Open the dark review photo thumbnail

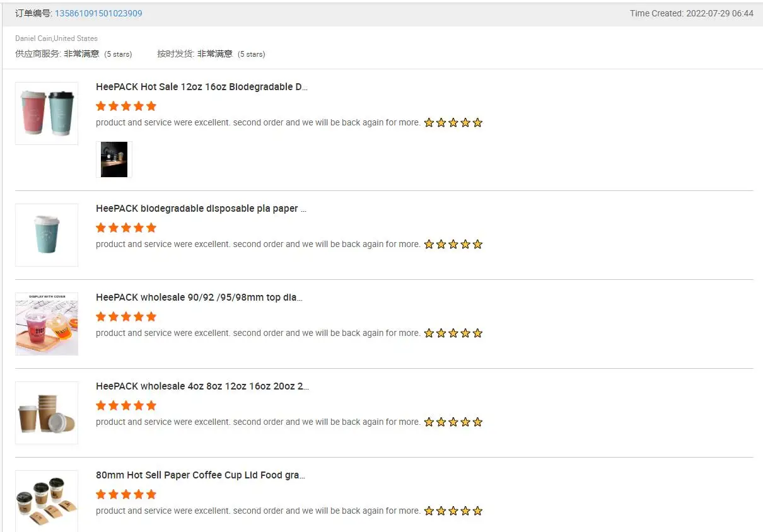pyautogui.click(x=114, y=159)
